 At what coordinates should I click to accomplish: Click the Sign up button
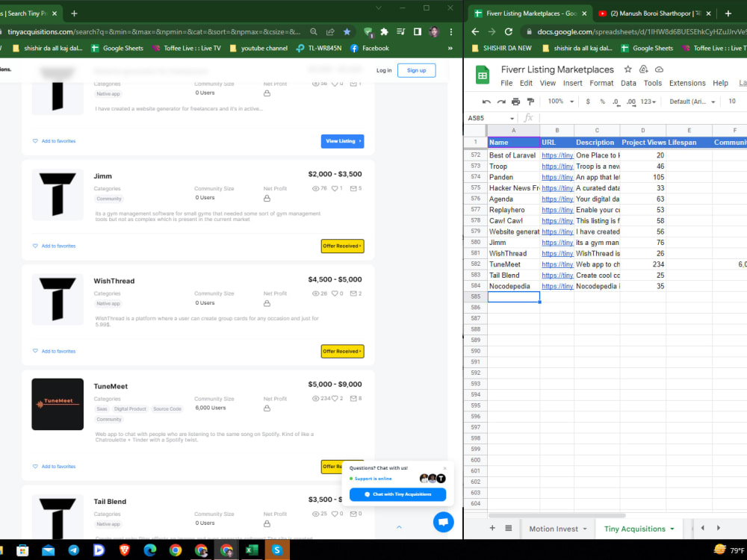[x=416, y=70]
